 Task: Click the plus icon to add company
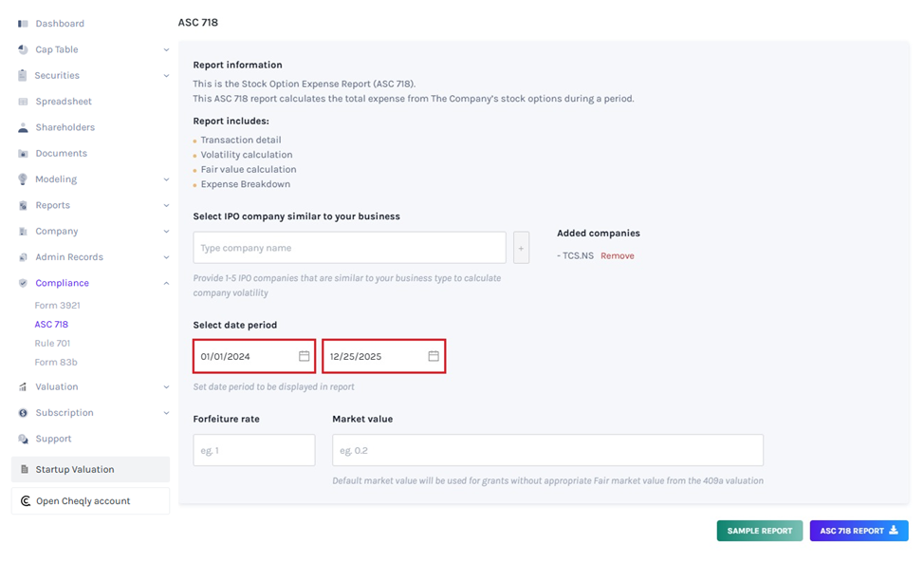[521, 248]
